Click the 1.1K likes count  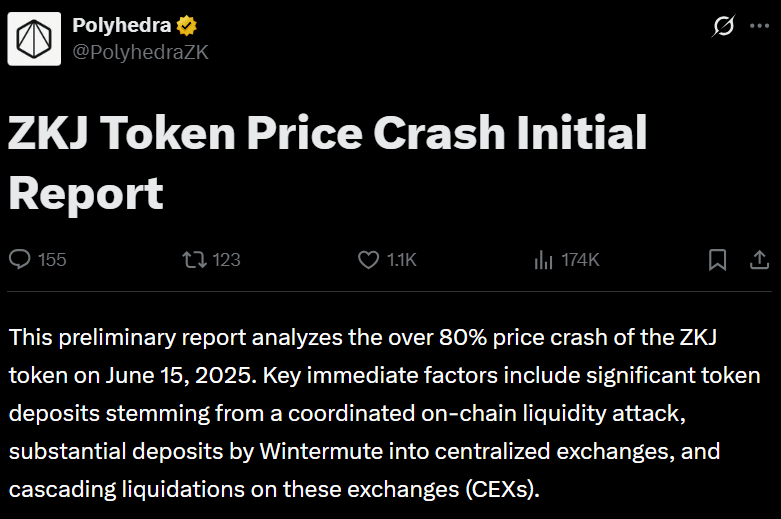[401, 260]
